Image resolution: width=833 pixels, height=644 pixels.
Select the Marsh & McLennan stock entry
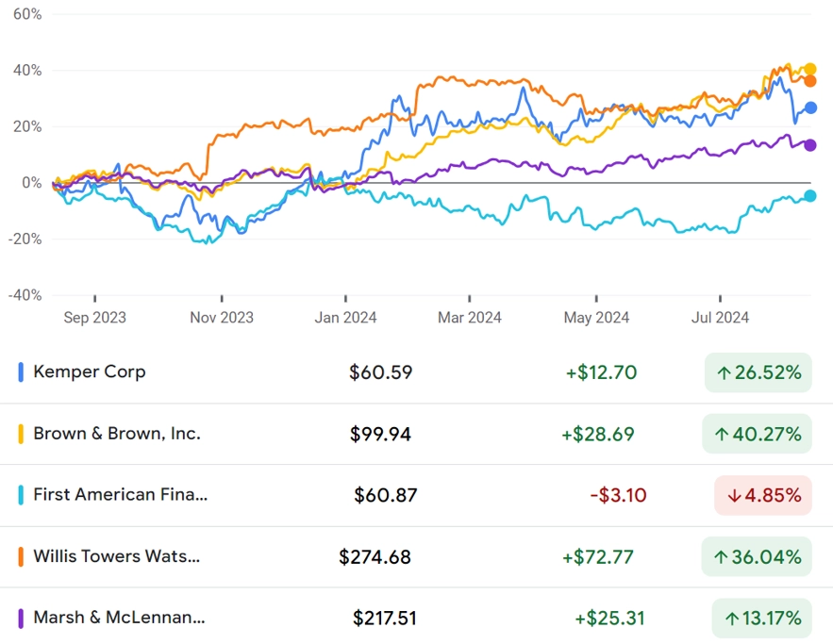[x=119, y=618]
